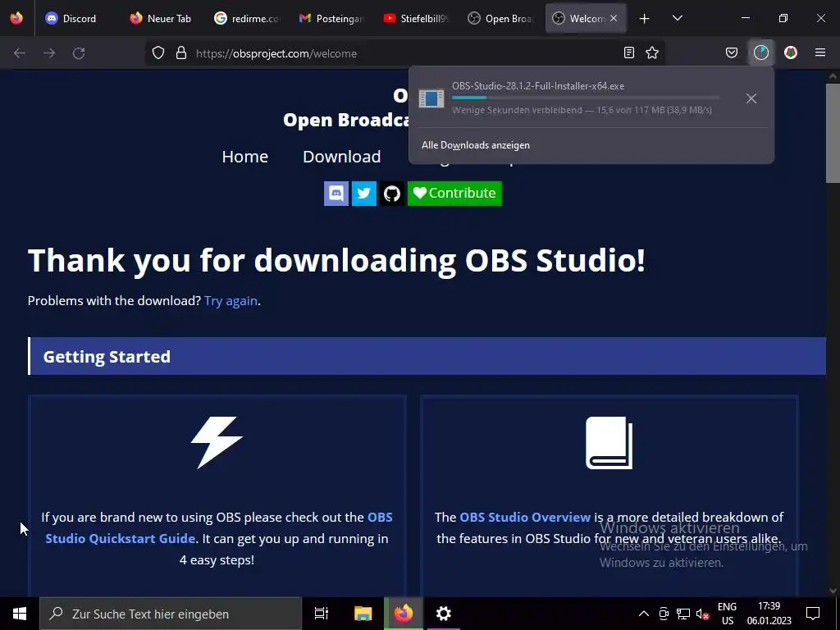The width and height of the screenshot is (840, 630).
Task: Click the lightning bolt quickstart icon
Action: (217, 442)
